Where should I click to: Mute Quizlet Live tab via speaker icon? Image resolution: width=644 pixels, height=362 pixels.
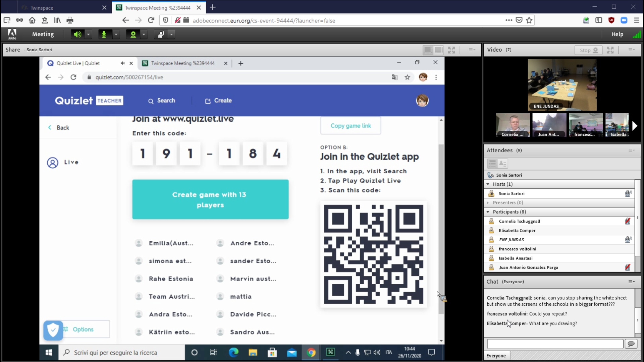pos(122,63)
